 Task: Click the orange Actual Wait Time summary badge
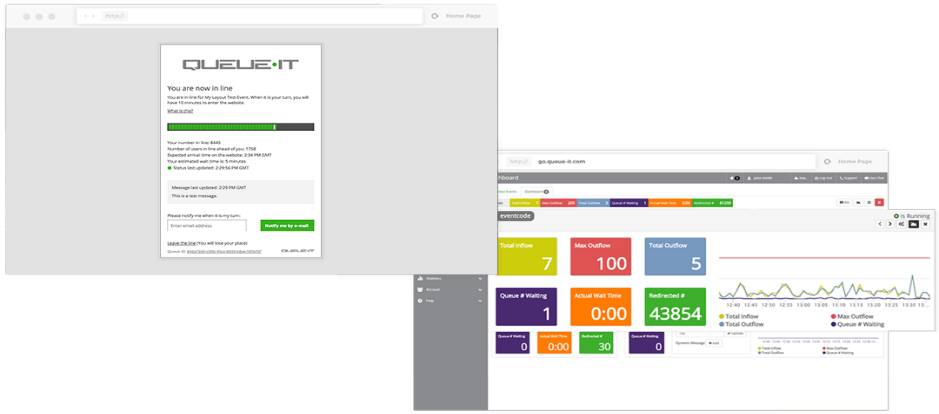[x=670, y=203]
